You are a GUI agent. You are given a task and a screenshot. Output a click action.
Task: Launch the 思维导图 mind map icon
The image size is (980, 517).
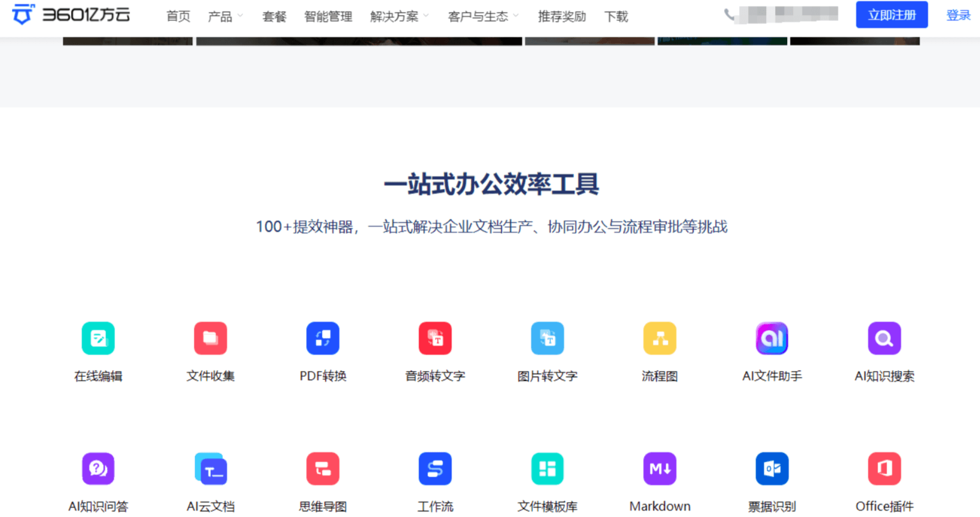click(x=323, y=468)
